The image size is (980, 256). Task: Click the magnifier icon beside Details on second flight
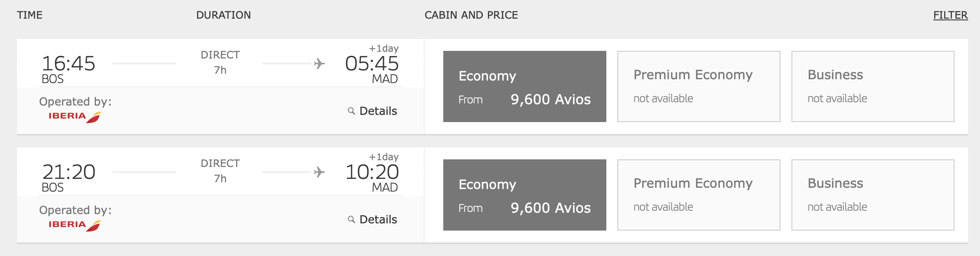(351, 220)
